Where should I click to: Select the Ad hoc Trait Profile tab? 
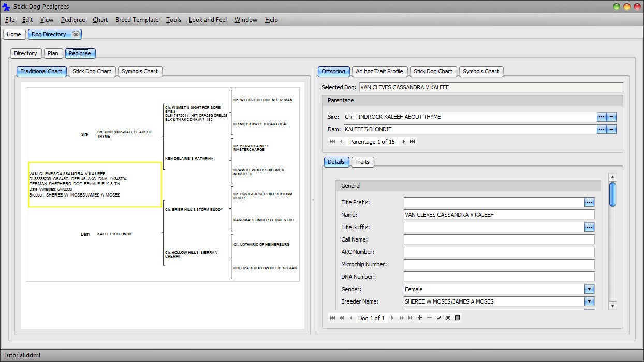[379, 71]
